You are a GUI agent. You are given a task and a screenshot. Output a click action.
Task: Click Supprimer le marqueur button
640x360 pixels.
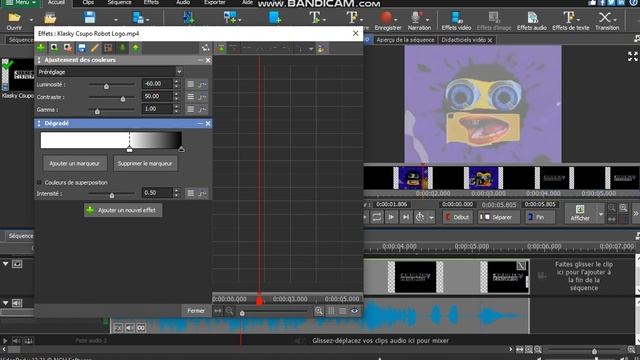(x=145, y=164)
